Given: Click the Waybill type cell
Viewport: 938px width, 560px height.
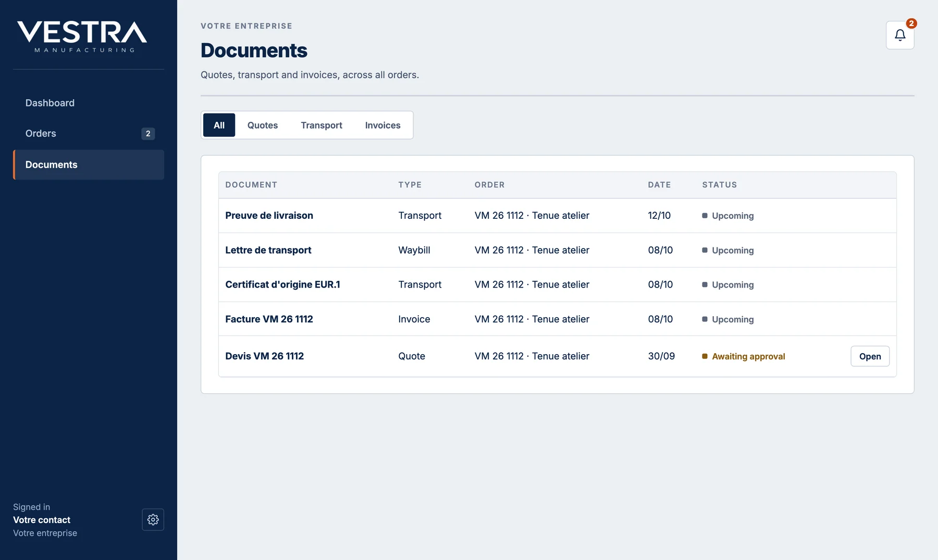Looking at the screenshot, I should (x=414, y=250).
